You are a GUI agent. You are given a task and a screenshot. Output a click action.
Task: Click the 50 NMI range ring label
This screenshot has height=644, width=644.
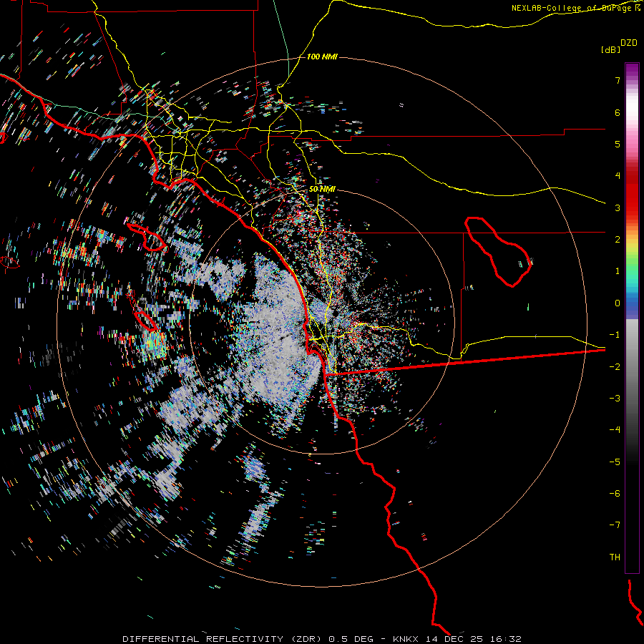tap(322, 189)
